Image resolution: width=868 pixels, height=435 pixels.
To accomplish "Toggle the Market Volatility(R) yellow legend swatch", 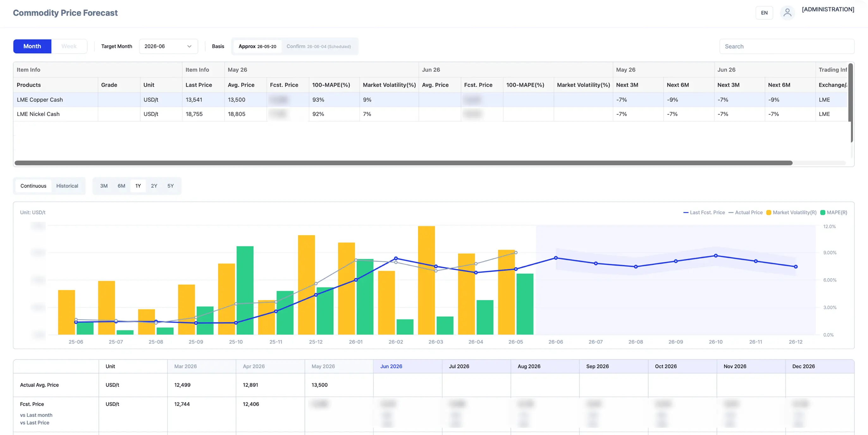I will click(x=769, y=213).
